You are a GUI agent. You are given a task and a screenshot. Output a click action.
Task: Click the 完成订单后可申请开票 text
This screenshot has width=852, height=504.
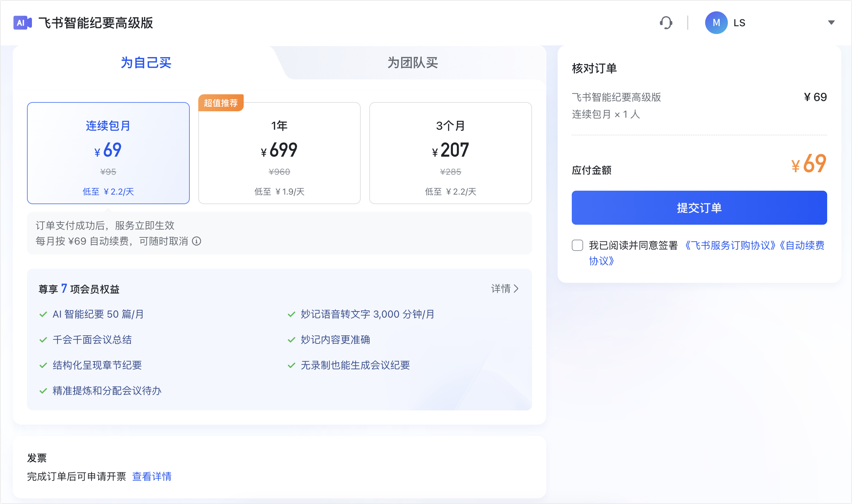click(77, 476)
